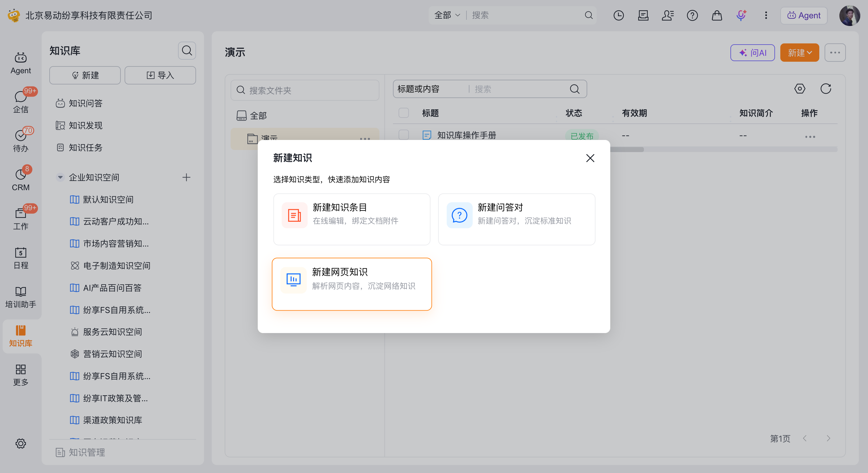868x473 pixels.
Task: Close the 新建知识 dialog
Action: coord(590,158)
